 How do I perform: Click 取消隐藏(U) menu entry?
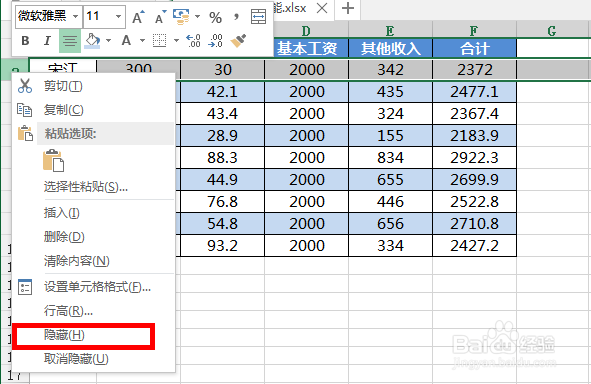tap(93, 359)
